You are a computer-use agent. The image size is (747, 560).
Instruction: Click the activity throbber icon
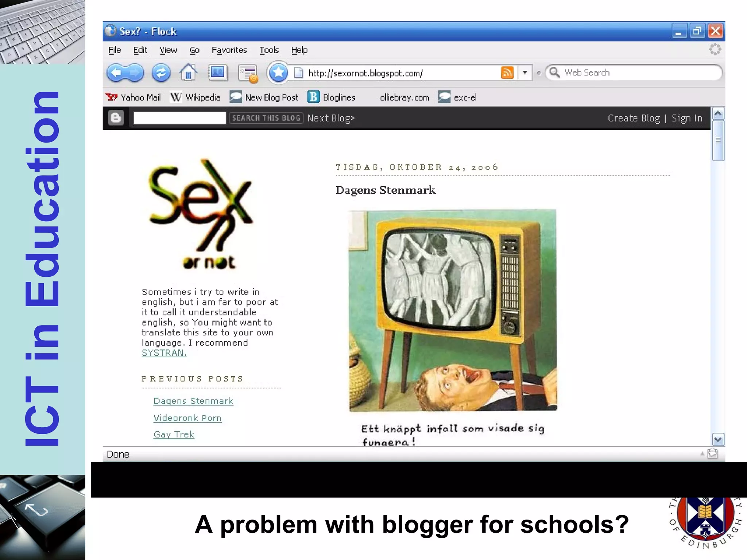[715, 49]
